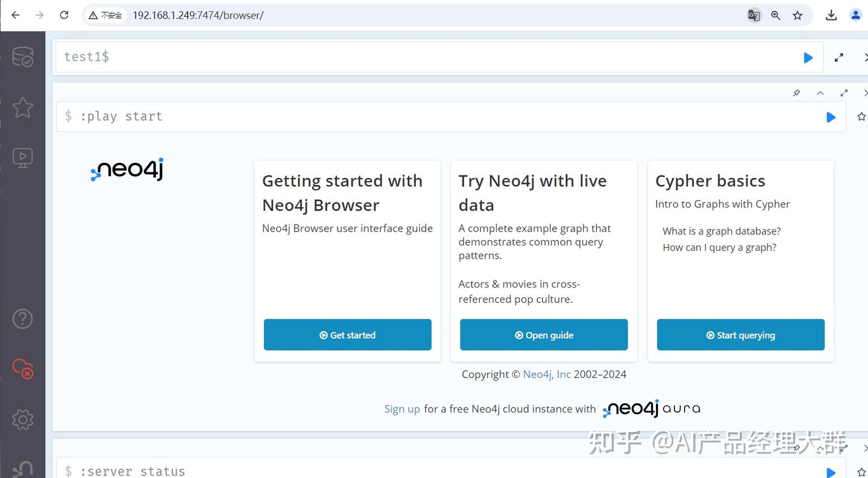This screenshot has width=868, height=478.
Task: Collapse the ":play start" frame
Action: [x=820, y=93]
